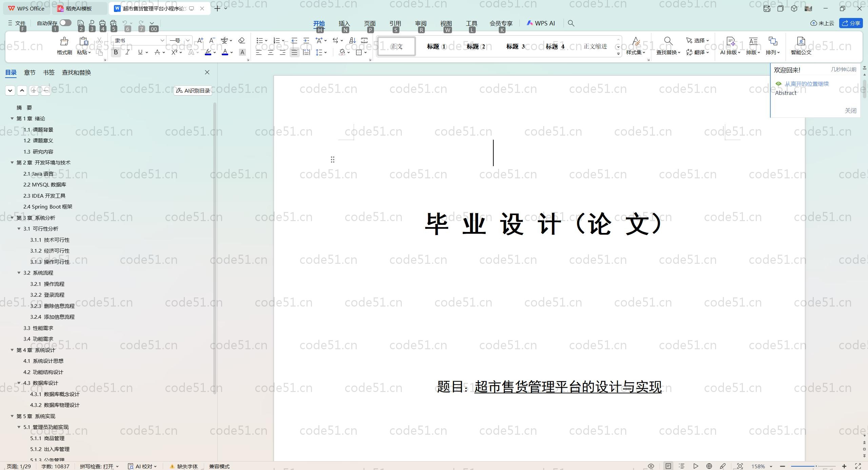The height and width of the screenshot is (470, 868).
Task: Toggle italic formatting
Action: 127,52
